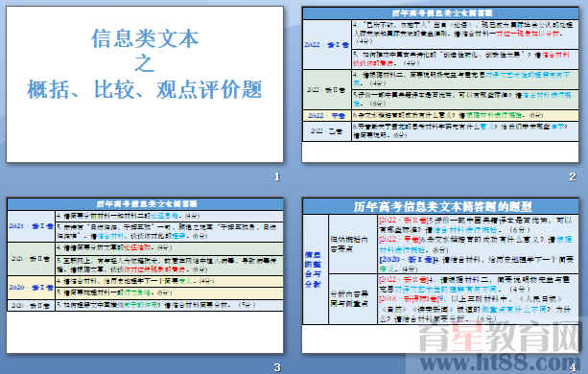Click slide 2's blue table header bar
This screenshot has width=588, height=374.
440,13
